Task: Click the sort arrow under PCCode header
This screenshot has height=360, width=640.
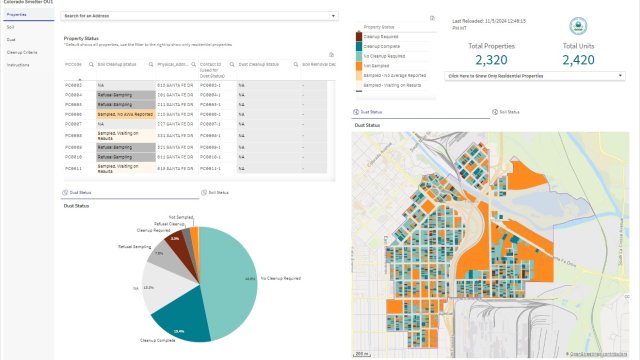Action: [x=80, y=79]
